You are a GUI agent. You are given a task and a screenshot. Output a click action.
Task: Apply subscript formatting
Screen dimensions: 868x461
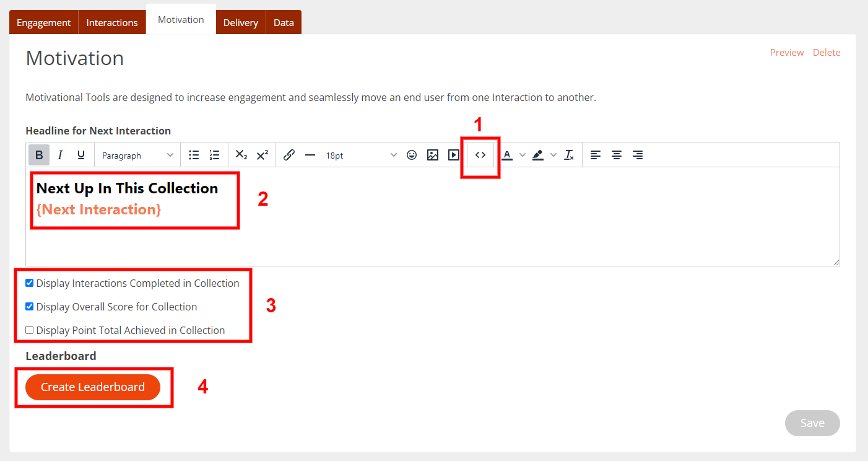241,155
